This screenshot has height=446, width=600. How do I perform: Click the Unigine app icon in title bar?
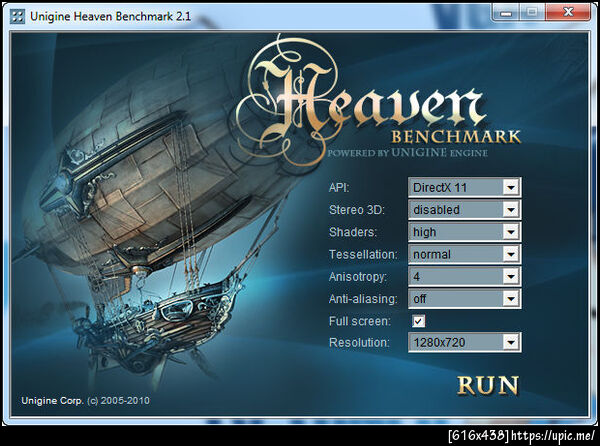point(17,16)
